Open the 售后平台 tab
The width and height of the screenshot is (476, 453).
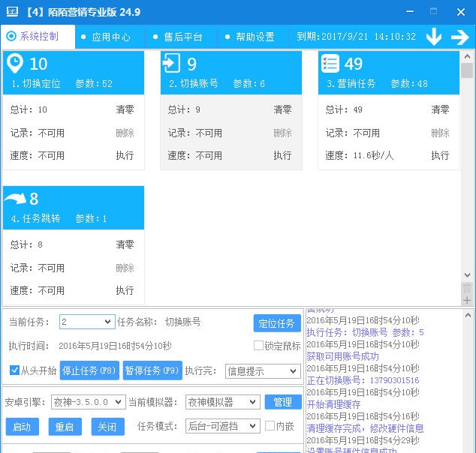[181, 37]
